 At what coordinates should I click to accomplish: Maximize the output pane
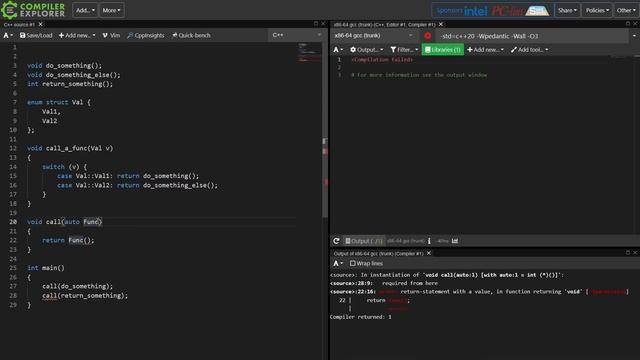click(628, 253)
